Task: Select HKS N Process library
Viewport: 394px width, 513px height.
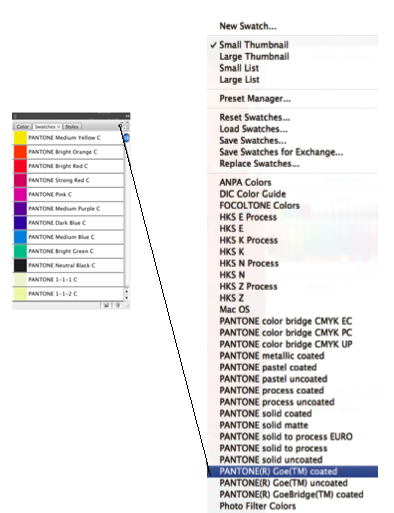Action: click(x=249, y=263)
